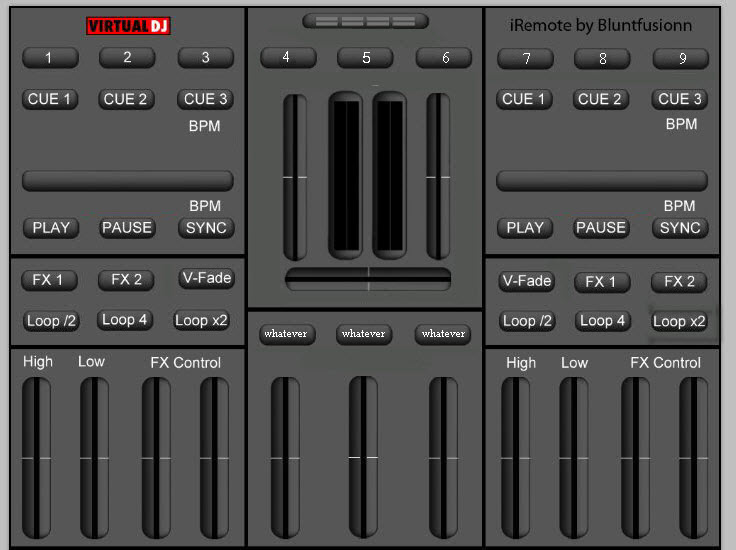Click the VirtualDJ logo

click(x=128, y=26)
